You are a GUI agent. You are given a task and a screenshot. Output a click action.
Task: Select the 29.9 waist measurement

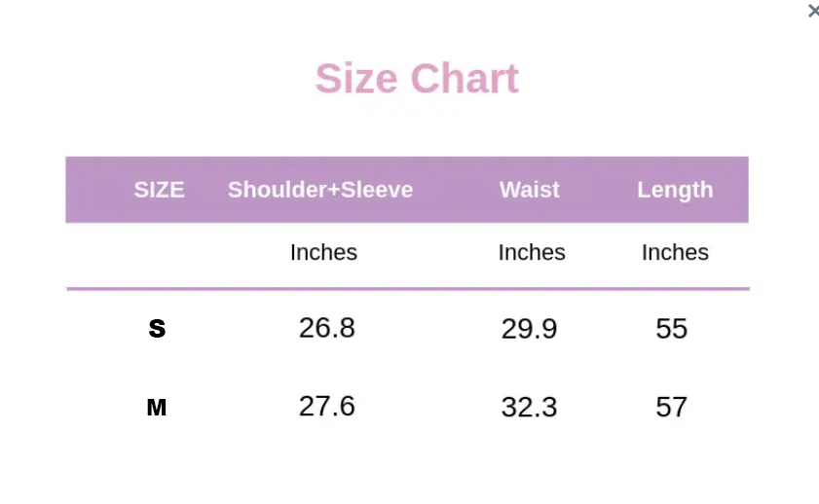tap(529, 329)
